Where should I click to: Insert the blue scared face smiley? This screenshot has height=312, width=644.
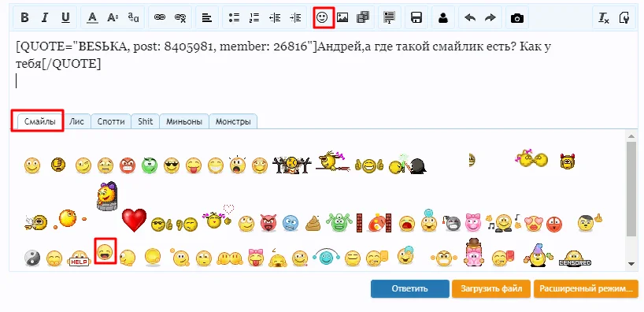(x=291, y=224)
